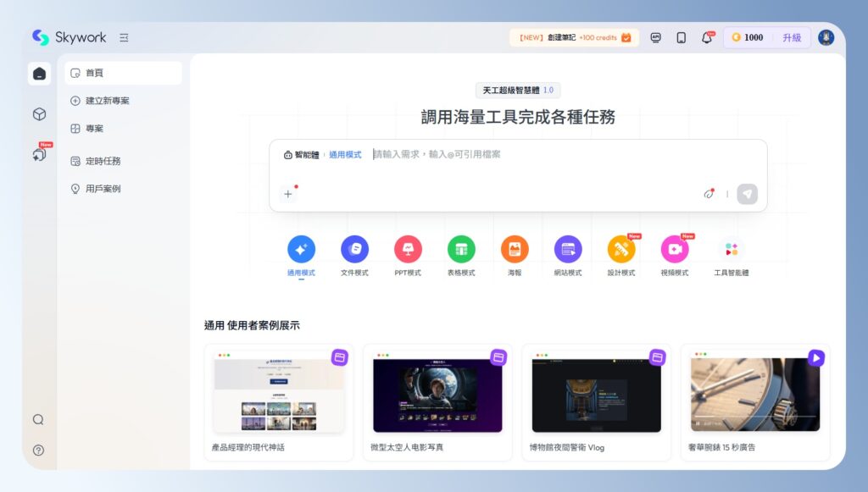This screenshot has height=492, width=868.
Task: Click the send paper-plane button
Action: click(747, 194)
